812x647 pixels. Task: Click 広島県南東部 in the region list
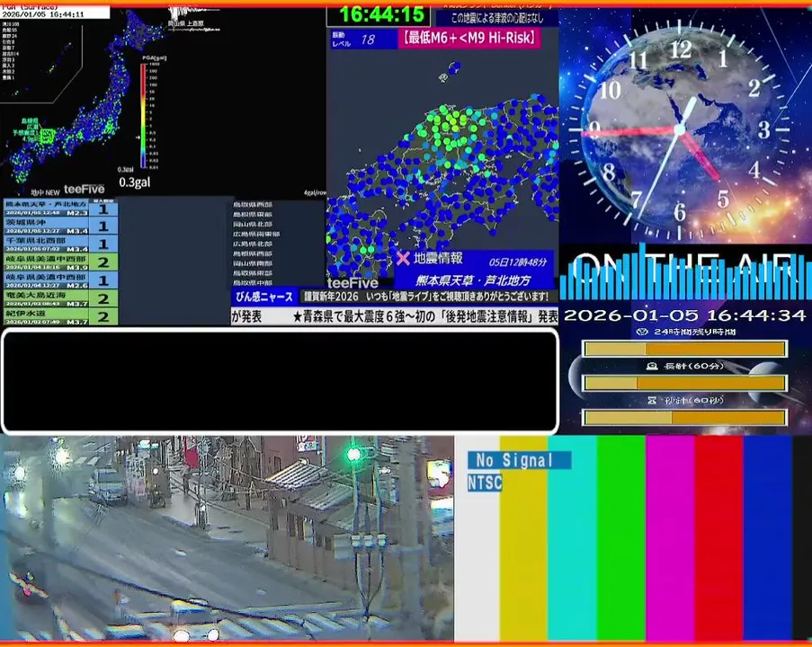(x=255, y=234)
